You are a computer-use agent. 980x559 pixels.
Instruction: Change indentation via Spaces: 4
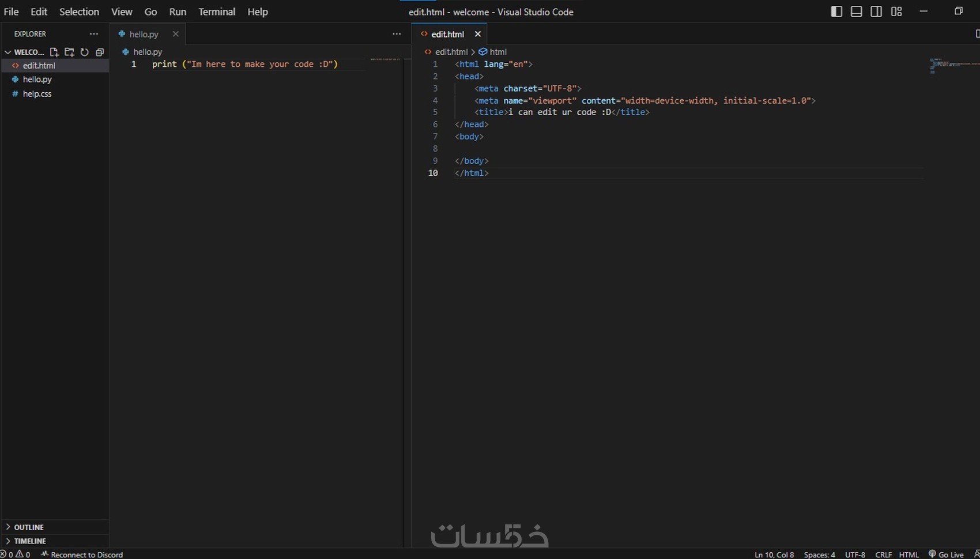pyautogui.click(x=819, y=554)
